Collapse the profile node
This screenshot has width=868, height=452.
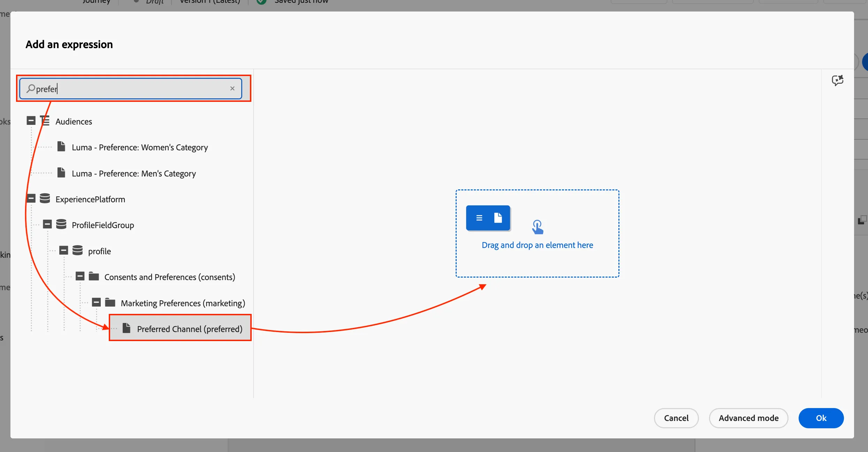[x=63, y=250]
